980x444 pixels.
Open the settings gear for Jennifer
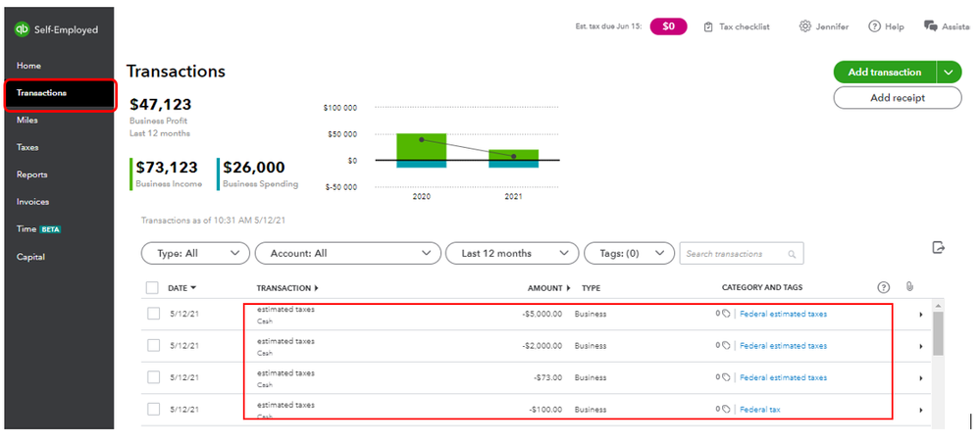point(805,26)
